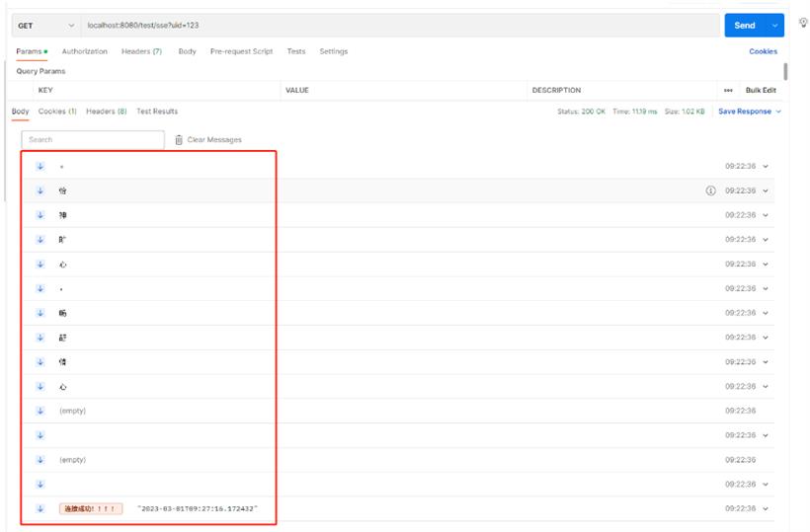Click Bulk Edit in the params table
Image resolution: width=810 pixels, height=532 pixels.
point(761,90)
